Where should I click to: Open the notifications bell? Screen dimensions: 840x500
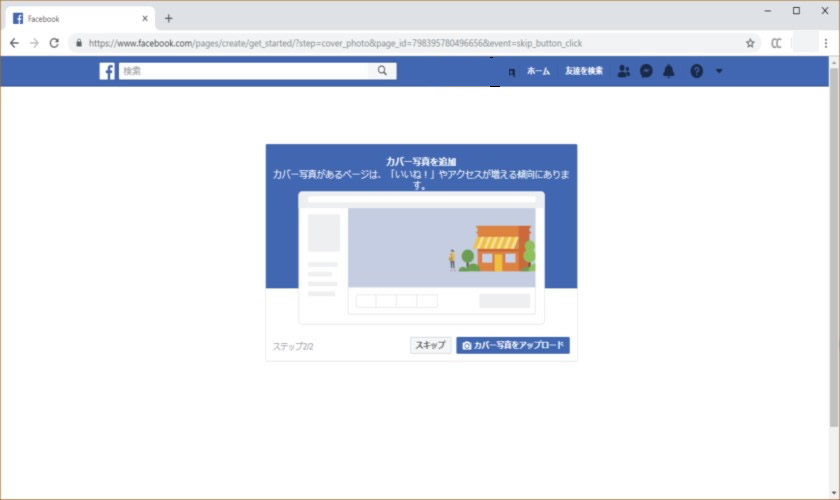669,71
